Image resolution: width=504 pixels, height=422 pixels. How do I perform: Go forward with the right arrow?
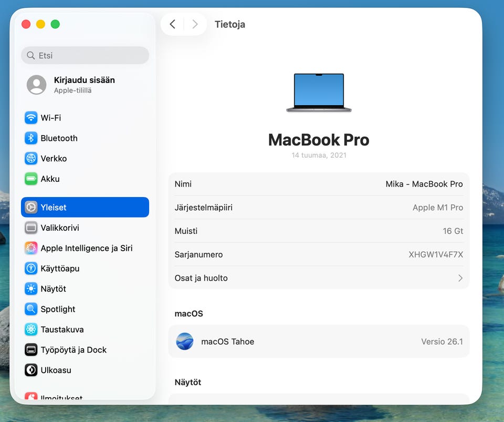[195, 24]
